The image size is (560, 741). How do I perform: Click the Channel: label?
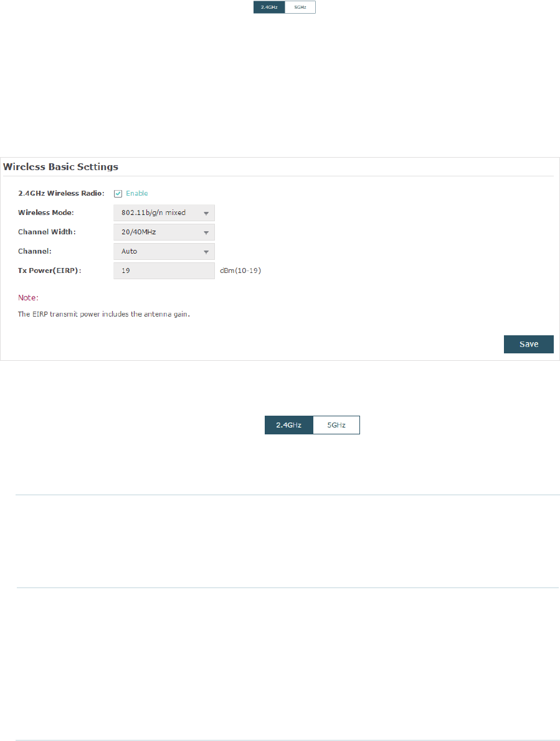(34, 251)
